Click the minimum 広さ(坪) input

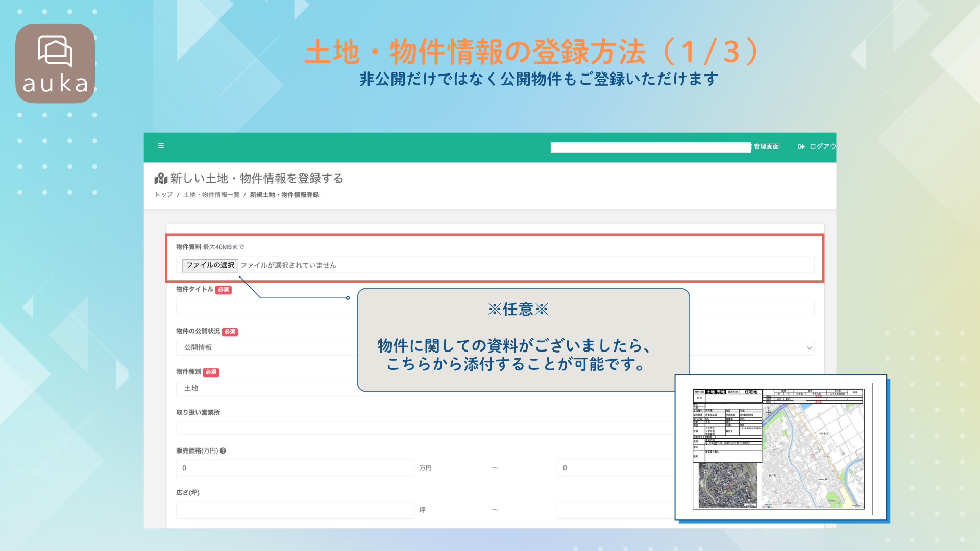coord(295,510)
